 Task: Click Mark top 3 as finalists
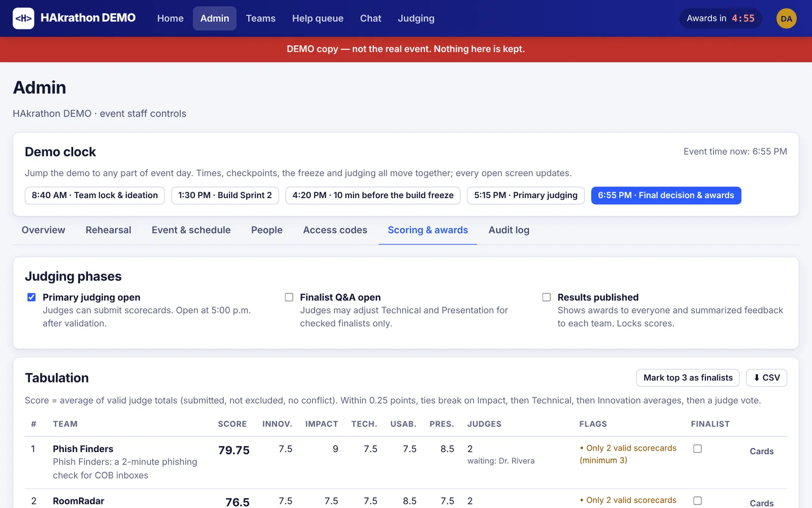tap(688, 377)
